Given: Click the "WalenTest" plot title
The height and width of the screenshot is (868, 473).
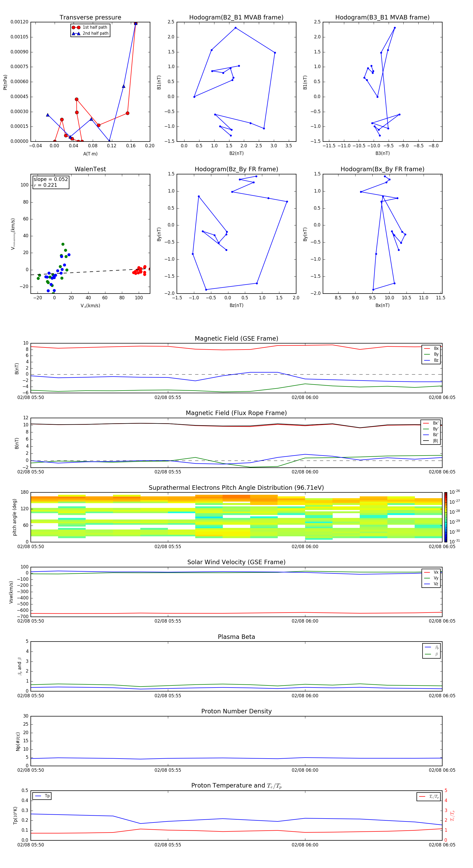Looking at the screenshot, I should click(x=90, y=169).
